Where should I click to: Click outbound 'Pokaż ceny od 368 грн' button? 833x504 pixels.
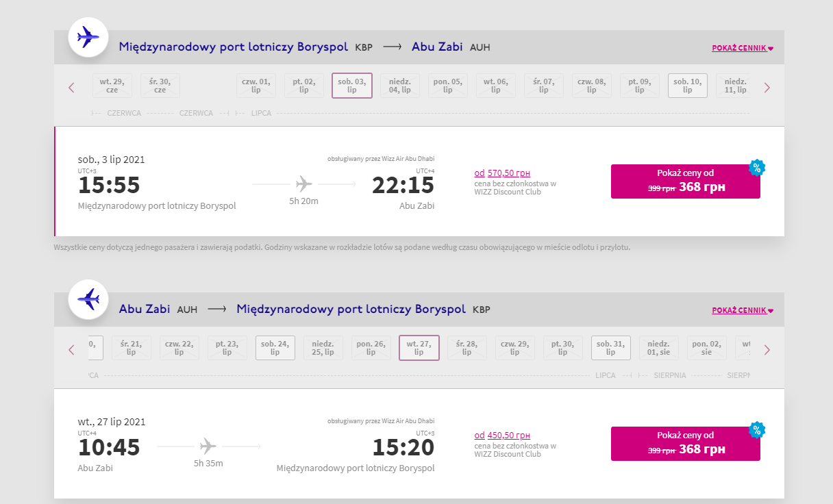point(686,181)
